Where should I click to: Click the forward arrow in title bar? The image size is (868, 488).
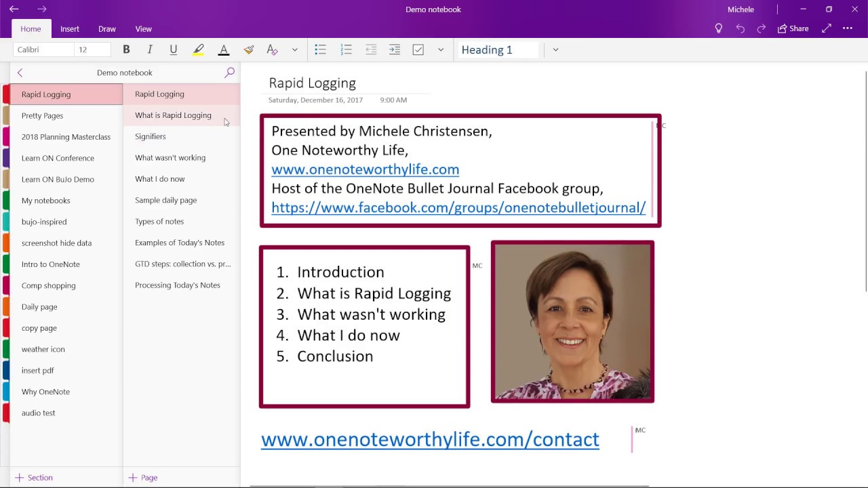(42, 9)
